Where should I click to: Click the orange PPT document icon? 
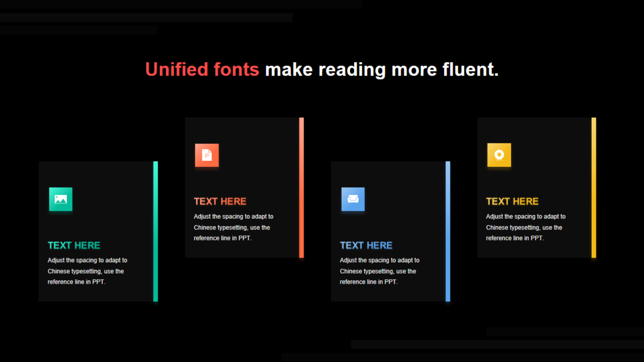[x=207, y=155]
